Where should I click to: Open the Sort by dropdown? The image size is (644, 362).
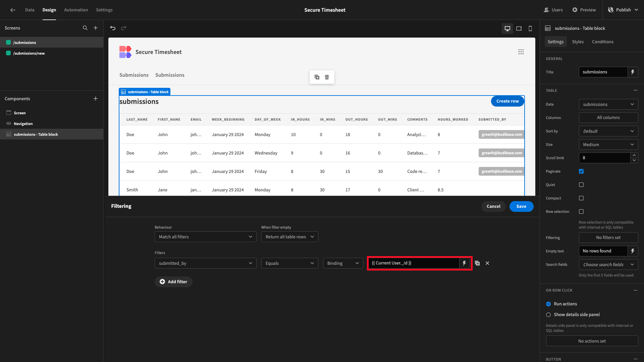point(608,131)
